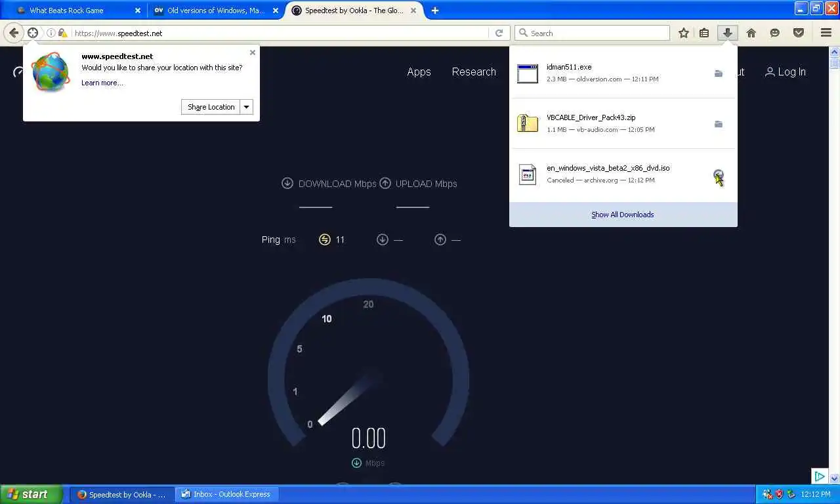Viewport: 840px width, 504px height.
Task: Switch to Inbox - Outlook Express taskbar item
Action: pos(227,494)
